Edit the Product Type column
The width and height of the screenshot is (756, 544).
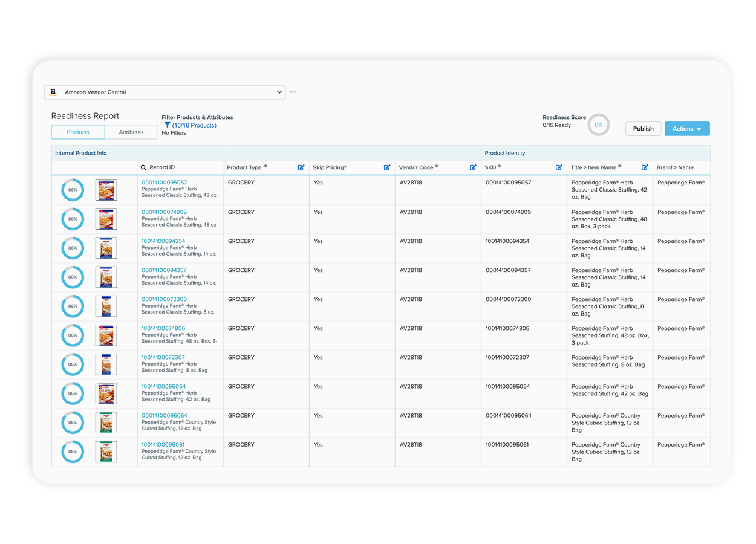pyautogui.click(x=301, y=167)
